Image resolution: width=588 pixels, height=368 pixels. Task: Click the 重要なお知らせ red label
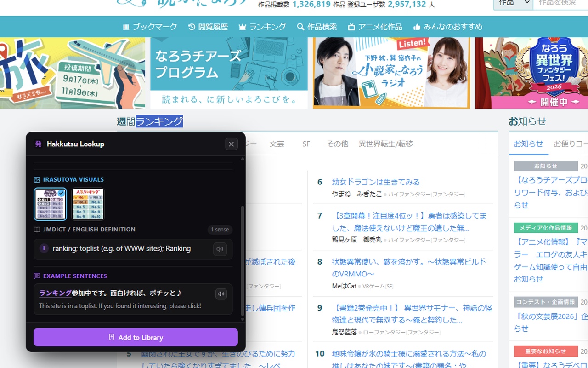[546, 351]
